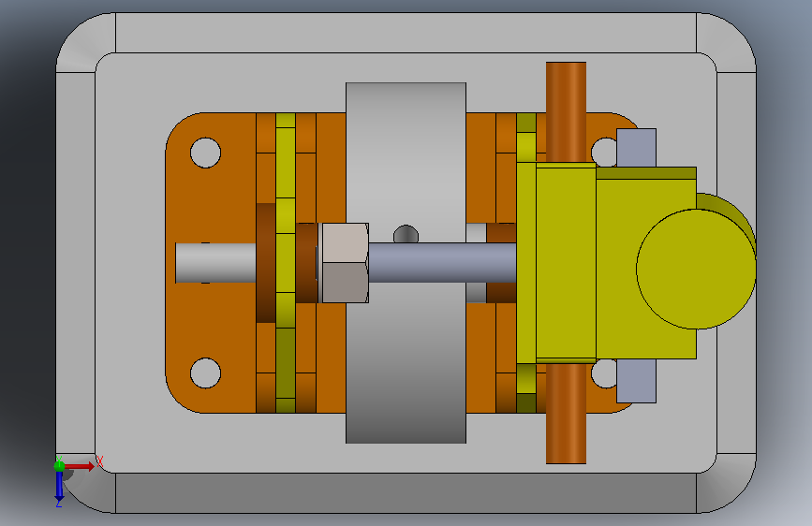The height and width of the screenshot is (526, 812).
Task: Click the green Y axis origin of the triad
Action: [60, 465]
